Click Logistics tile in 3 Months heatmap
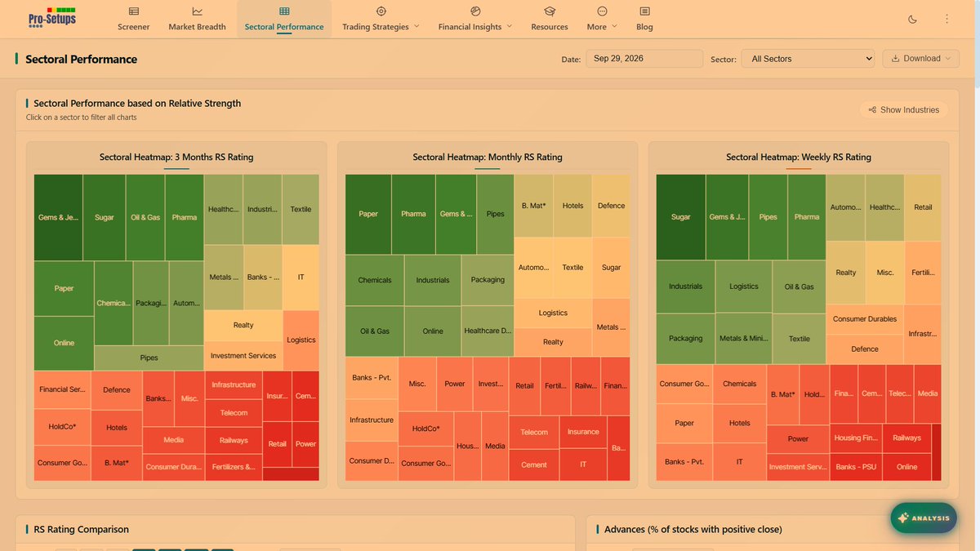The width and height of the screenshot is (980, 551). (301, 340)
